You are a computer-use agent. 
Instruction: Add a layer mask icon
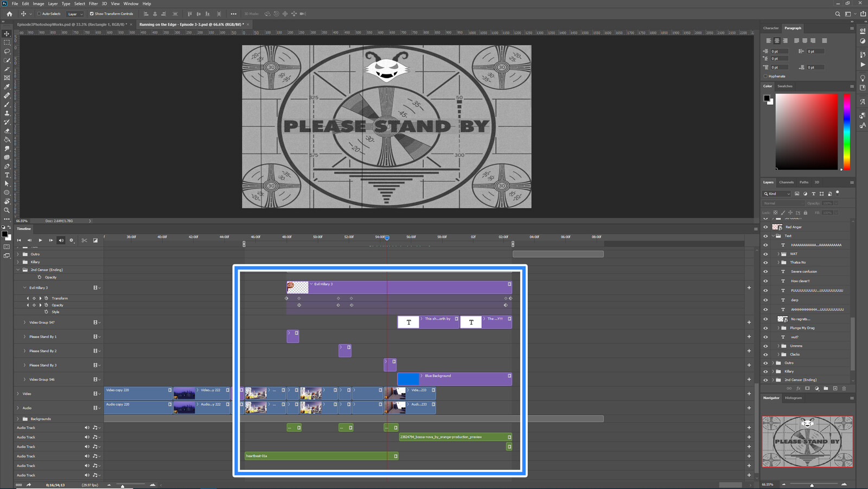coord(807,388)
